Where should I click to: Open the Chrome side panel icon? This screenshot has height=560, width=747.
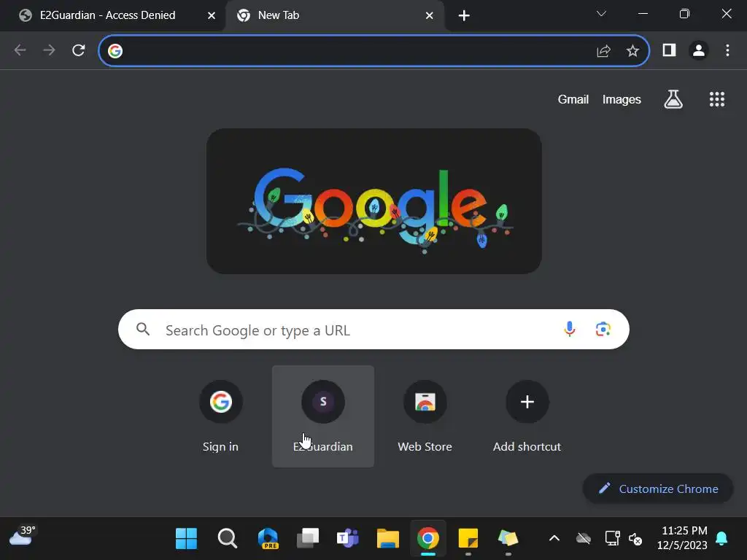tap(669, 50)
